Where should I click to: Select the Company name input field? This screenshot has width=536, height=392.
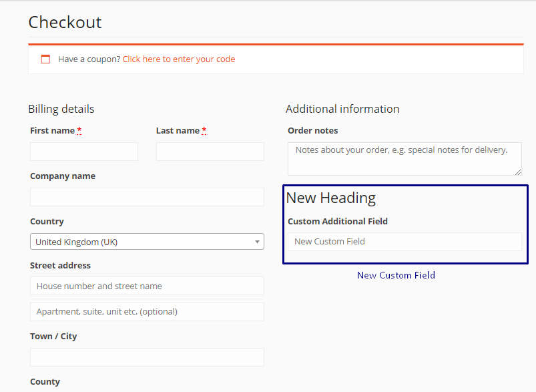tap(147, 197)
